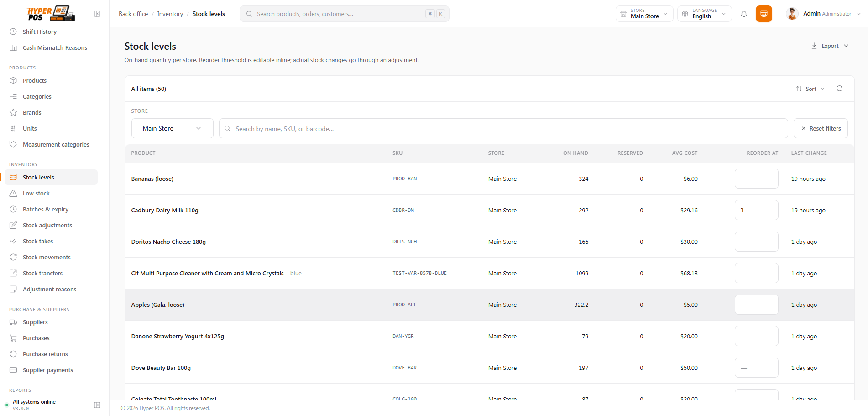The width and height of the screenshot is (868, 416).
Task: Open the Export dropdown
Action: (830, 46)
